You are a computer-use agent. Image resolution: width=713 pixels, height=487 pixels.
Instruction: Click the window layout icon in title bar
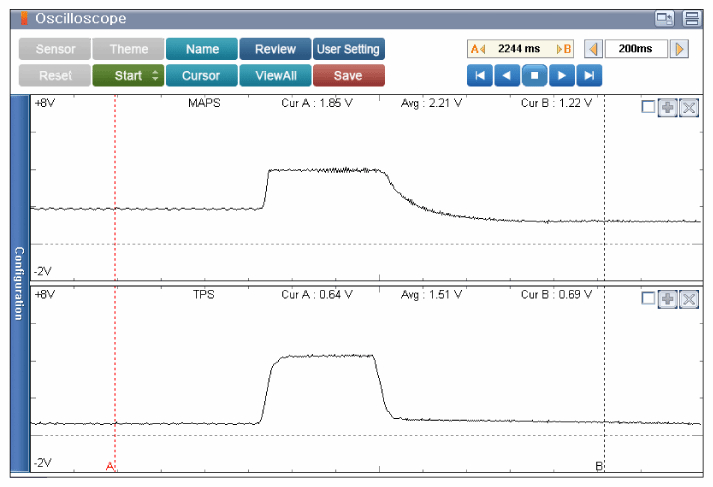pyautogui.click(x=664, y=18)
